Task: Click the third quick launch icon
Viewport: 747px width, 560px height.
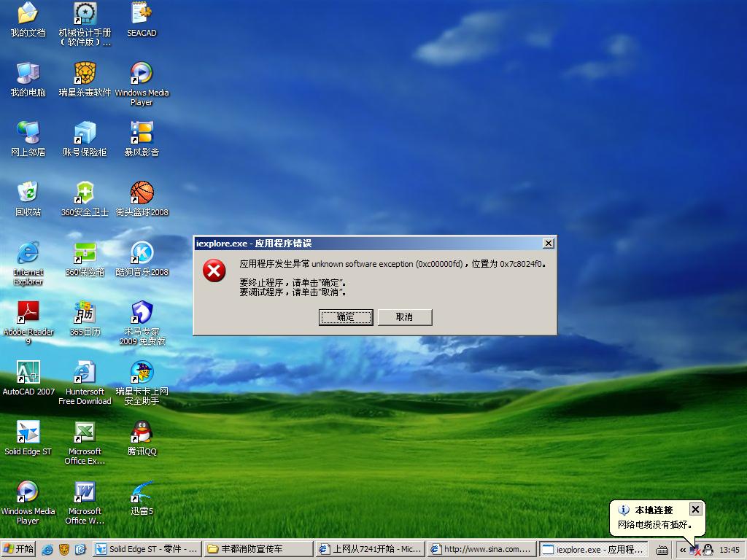Action: pyautogui.click(x=80, y=550)
